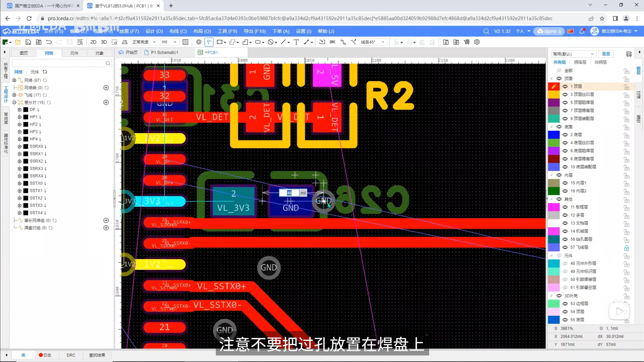The width and height of the screenshot is (644, 362).
Task: Select the 铜箔层 layer filter
Action: [580, 62]
